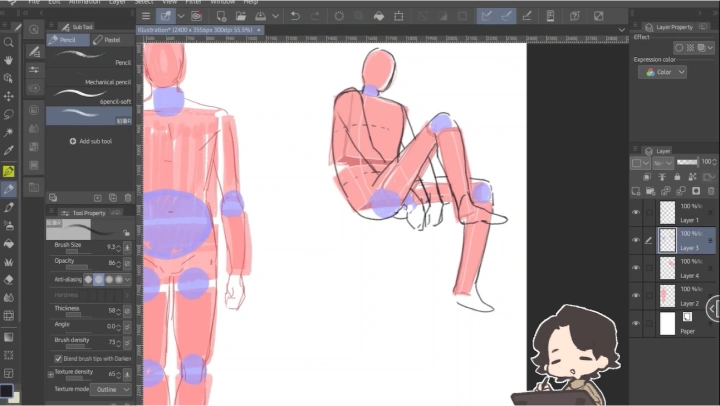
Task: Expand canvas tab list chevron
Action: [x=621, y=30]
